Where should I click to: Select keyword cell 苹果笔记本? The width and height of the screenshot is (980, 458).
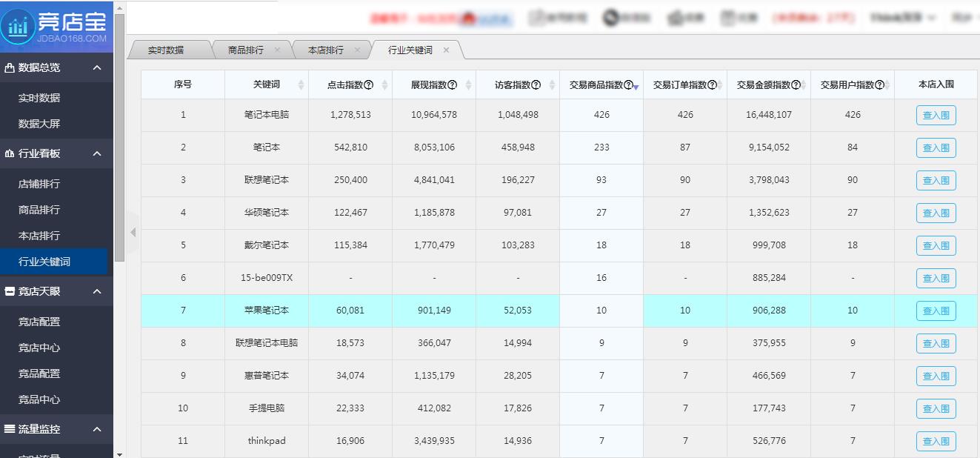(267, 311)
